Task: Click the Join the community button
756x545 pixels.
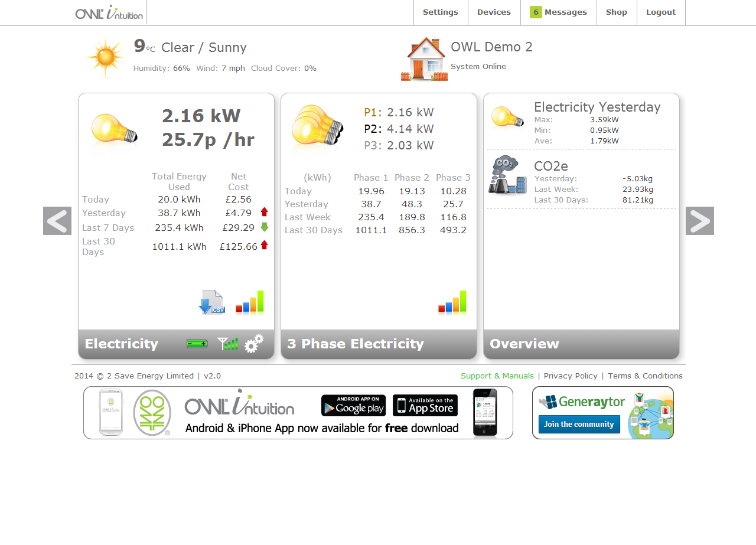Action: 579,424
